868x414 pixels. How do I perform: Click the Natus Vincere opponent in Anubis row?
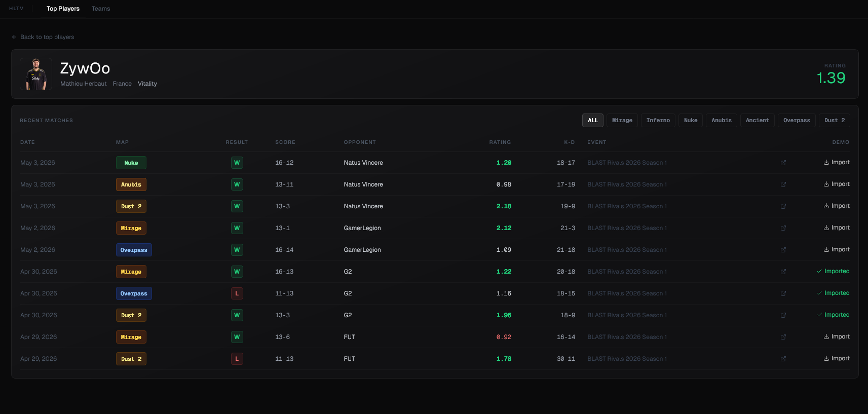click(x=363, y=184)
